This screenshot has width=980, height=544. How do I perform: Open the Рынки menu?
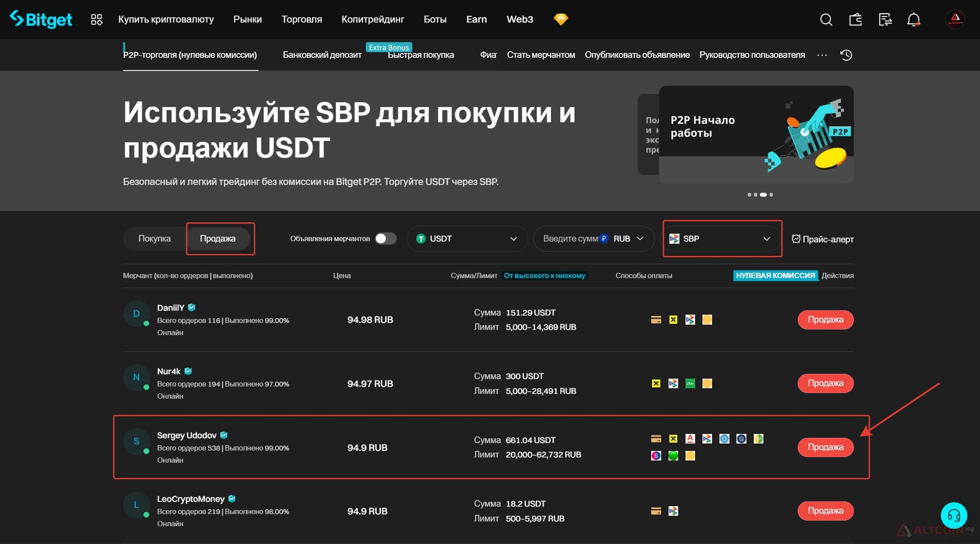[x=248, y=19]
